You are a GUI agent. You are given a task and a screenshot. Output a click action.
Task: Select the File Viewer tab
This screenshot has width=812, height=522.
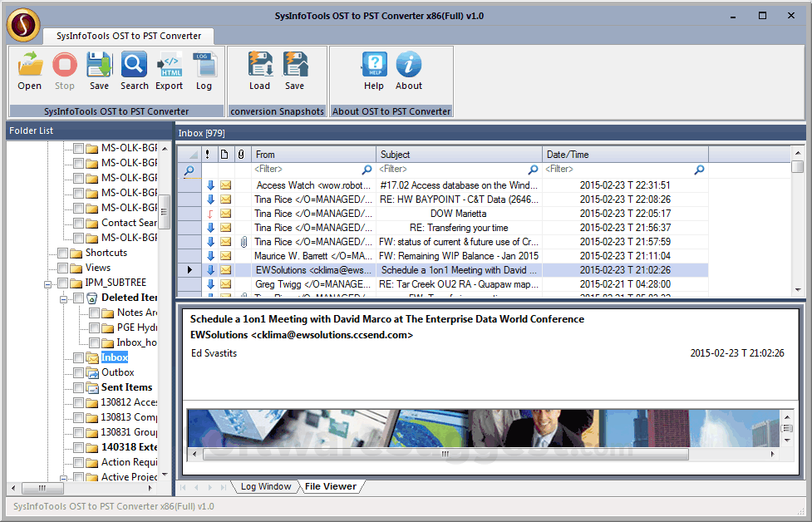[x=330, y=487]
